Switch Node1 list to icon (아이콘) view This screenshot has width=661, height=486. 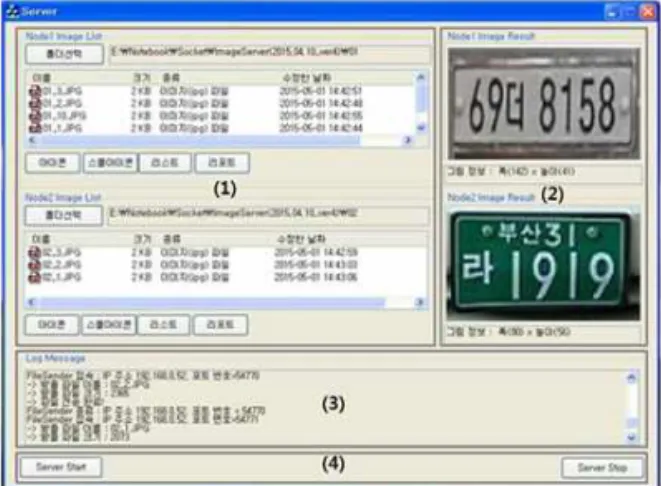pos(52,163)
